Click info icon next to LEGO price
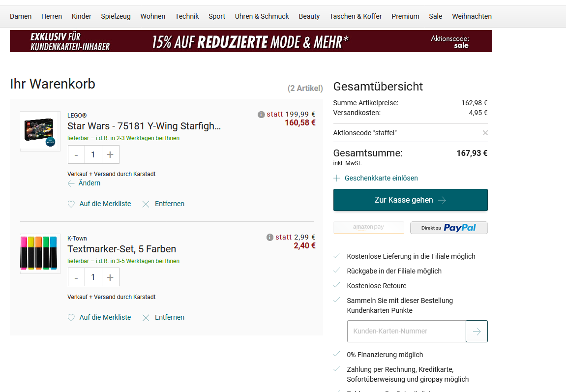 [x=261, y=115]
